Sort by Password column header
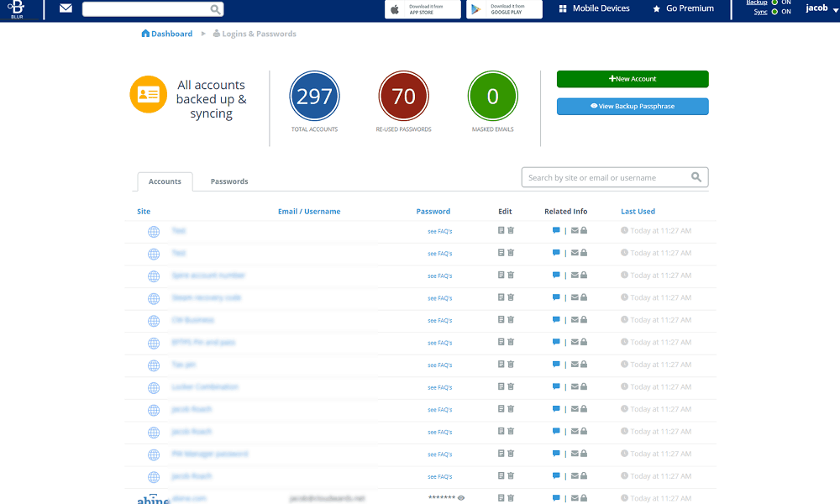The height and width of the screenshot is (504, 840). [433, 212]
